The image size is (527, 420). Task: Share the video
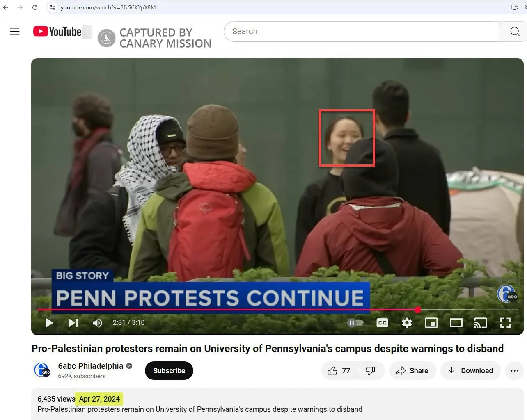click(412, 370)
